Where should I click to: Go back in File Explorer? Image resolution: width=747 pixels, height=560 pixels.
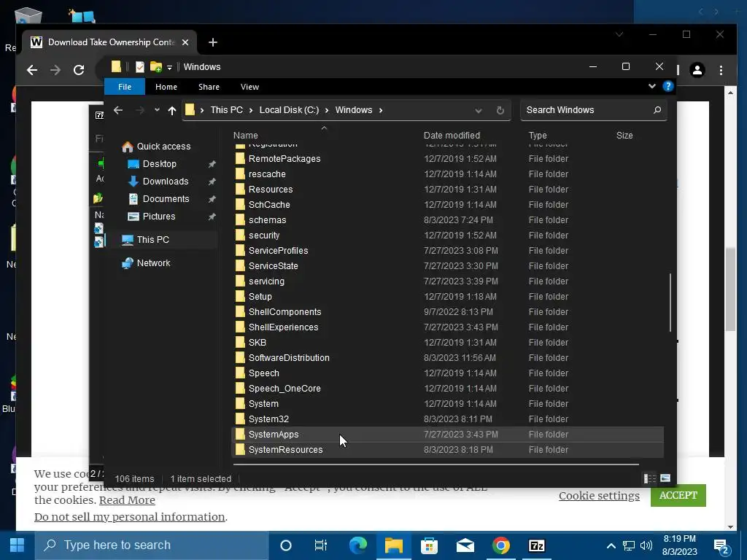pos(118,110)
